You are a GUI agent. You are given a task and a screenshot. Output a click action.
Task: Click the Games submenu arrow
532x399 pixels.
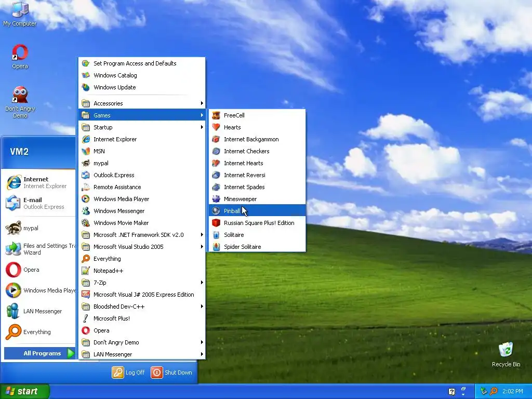pyautogui.click(x=202, y=115)
